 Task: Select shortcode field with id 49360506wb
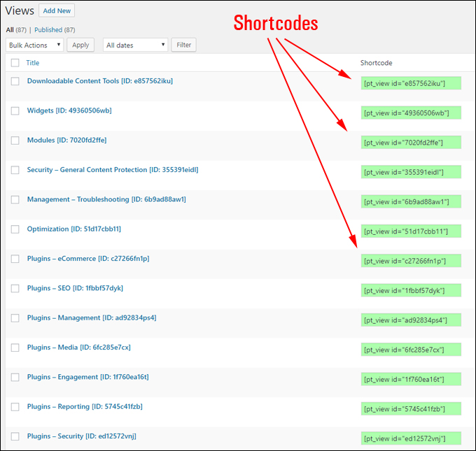coord(411,113)
